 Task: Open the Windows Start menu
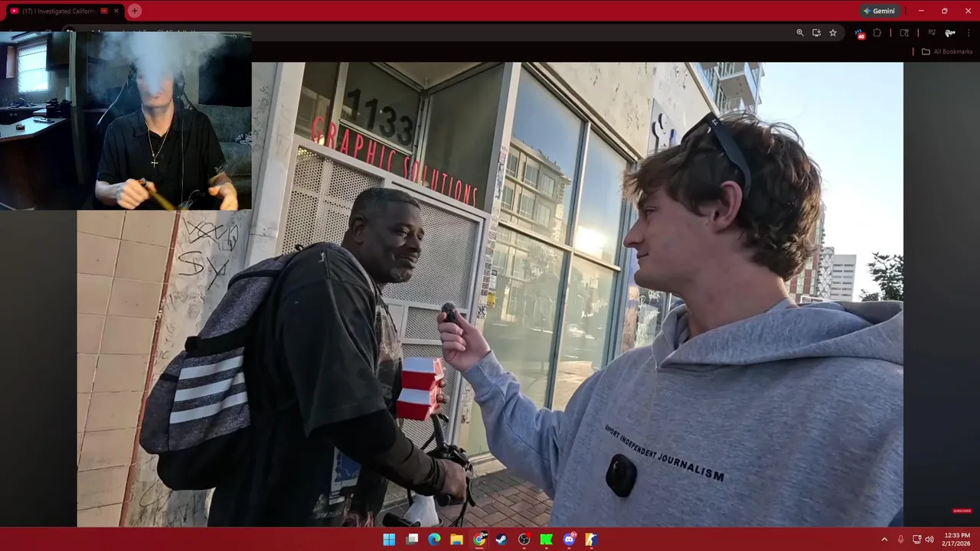point(389,540)
